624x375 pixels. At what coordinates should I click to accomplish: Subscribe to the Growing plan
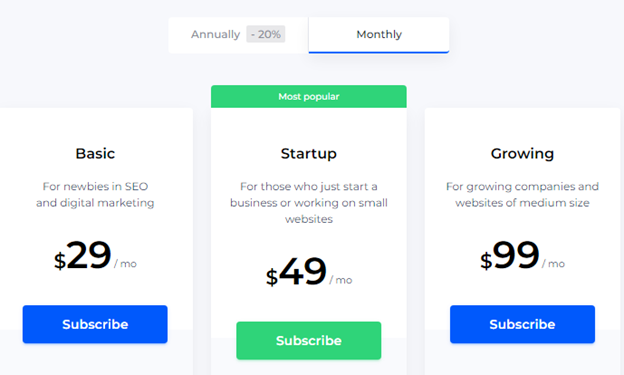point(522,324)
